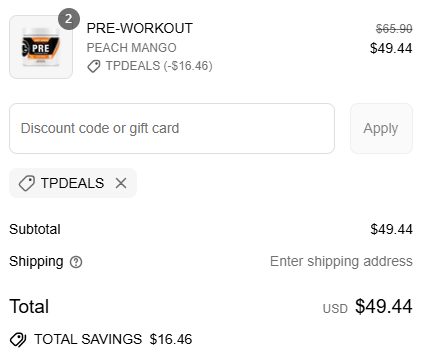Click the quantity badge showing 2
The height and width of the screenshot is (363, 428).
(69, 19)
